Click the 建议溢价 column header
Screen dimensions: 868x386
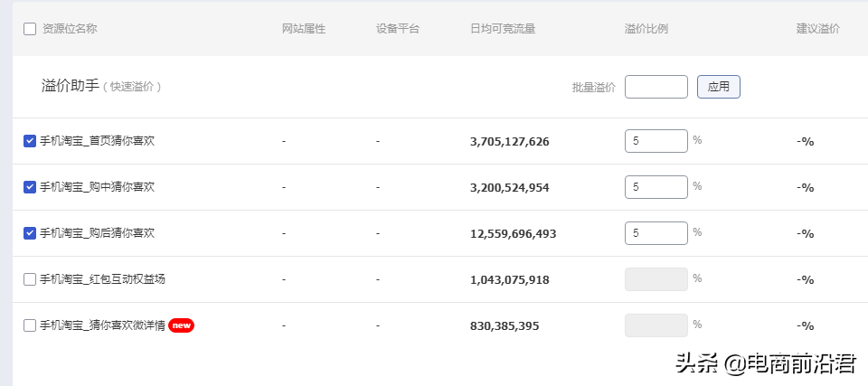[817, 29]
